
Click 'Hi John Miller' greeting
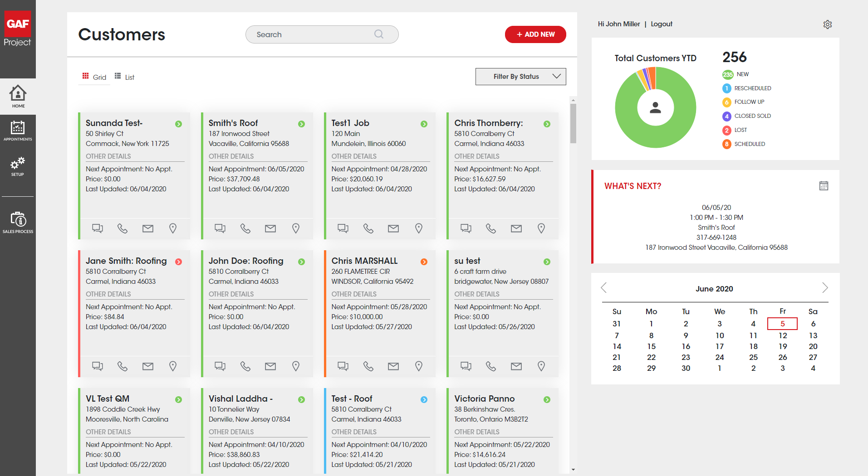(x=619, y=24)
